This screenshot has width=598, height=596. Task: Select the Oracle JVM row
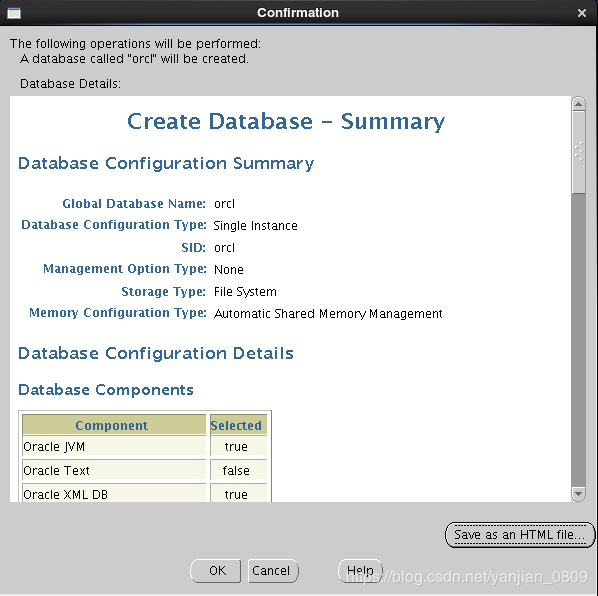(145, 446)
